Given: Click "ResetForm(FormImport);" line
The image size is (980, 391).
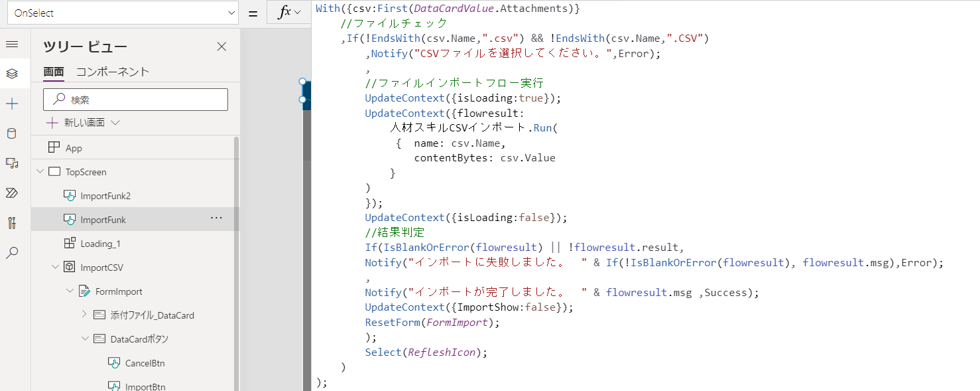Looking at the screenshot, I should pyautogui.click(x=432, y=322).
